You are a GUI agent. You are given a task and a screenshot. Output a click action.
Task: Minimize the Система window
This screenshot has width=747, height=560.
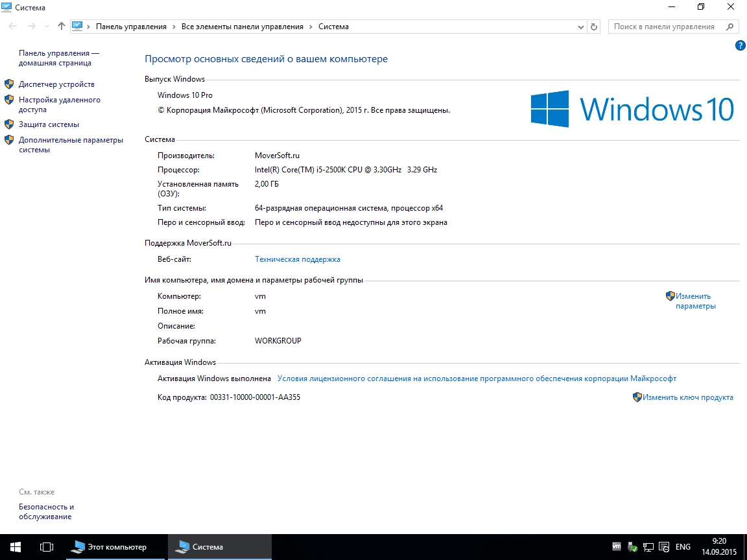click(x=672, y=7)
